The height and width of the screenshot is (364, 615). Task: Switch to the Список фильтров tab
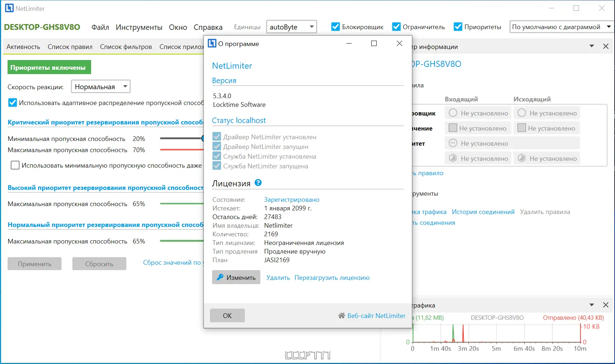tap(126, 47)
